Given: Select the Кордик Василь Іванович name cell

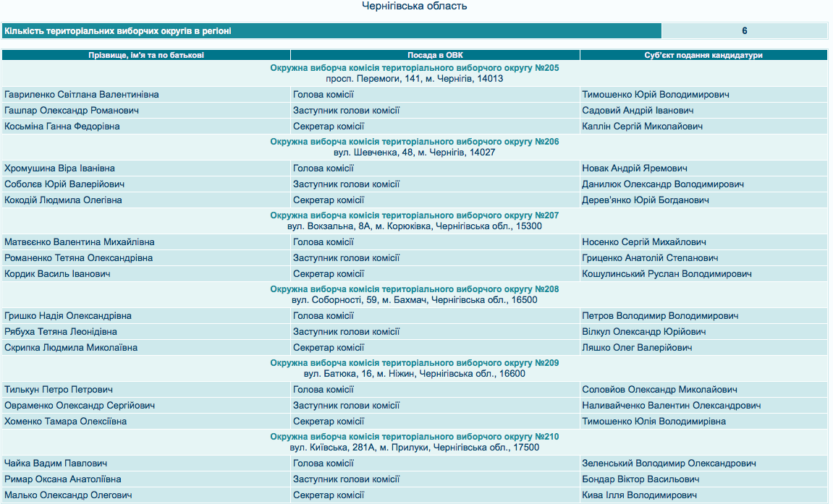Looking at the screenshot, I should tap(57, 274).
